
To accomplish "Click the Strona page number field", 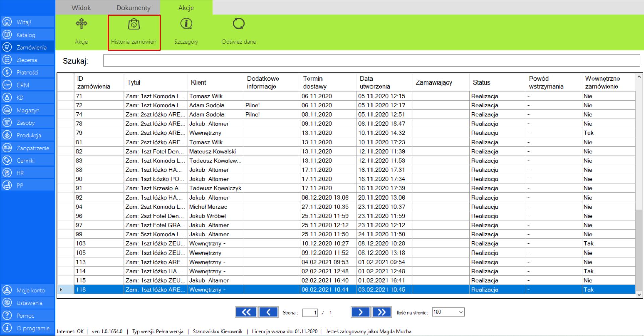I will click(x=310, y=313).
